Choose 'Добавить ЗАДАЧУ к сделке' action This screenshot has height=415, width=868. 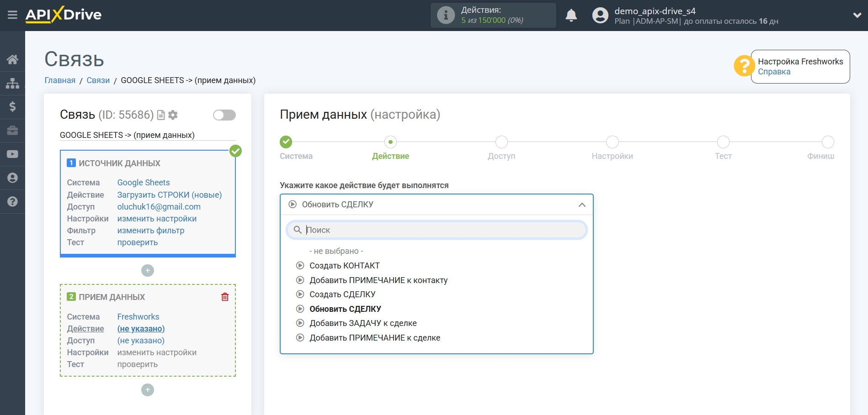363,323
